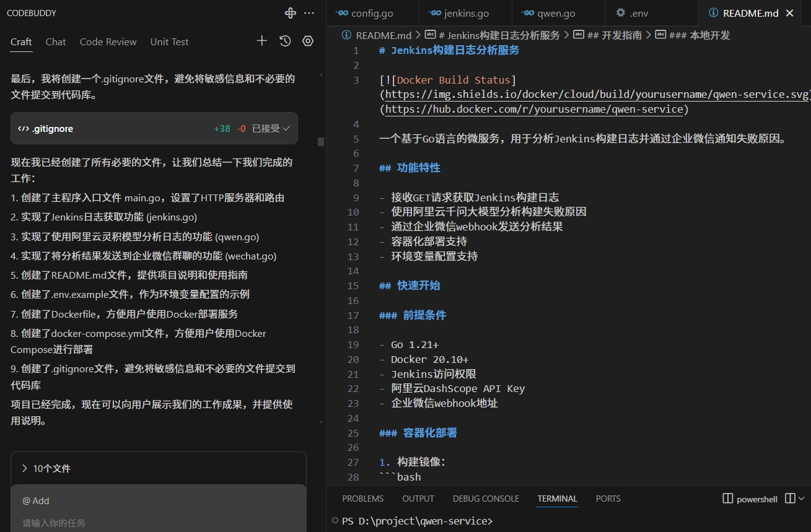Switch to the Chat tab

[56, 41]
